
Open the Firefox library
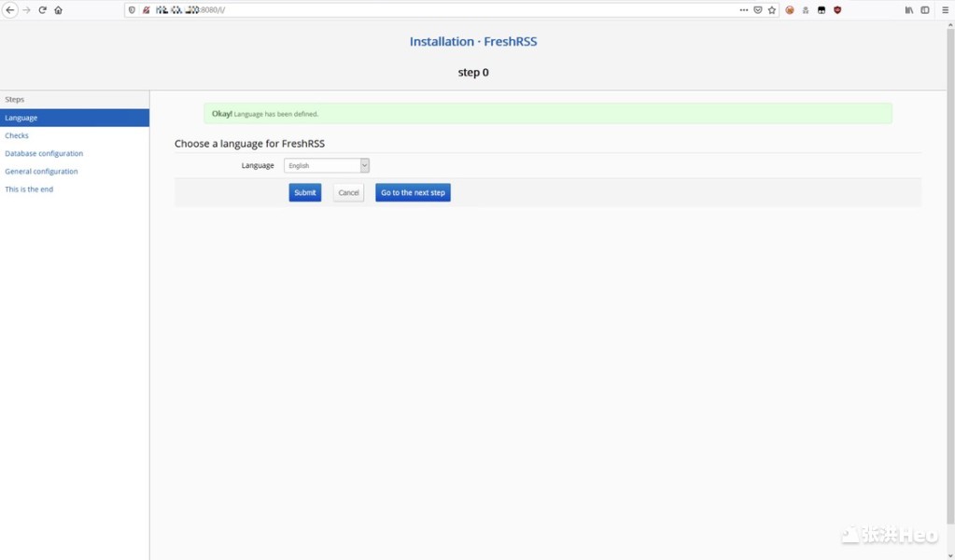point(908,9)
